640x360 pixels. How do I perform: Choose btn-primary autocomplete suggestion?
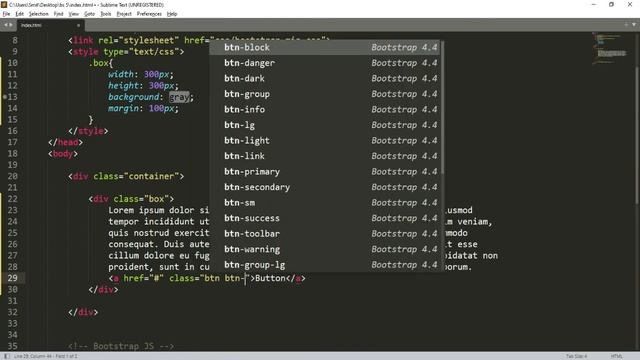coord(325,171)
